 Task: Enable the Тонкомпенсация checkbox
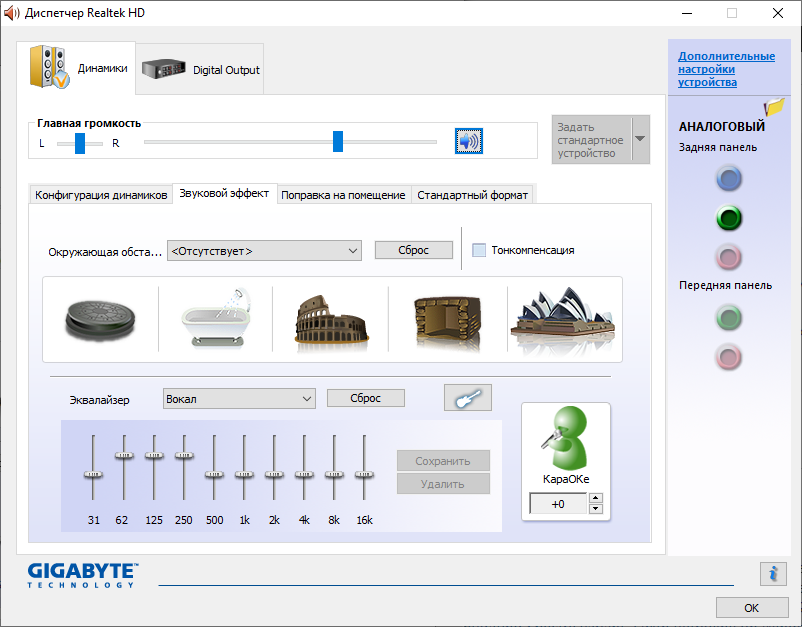point(479,250)
